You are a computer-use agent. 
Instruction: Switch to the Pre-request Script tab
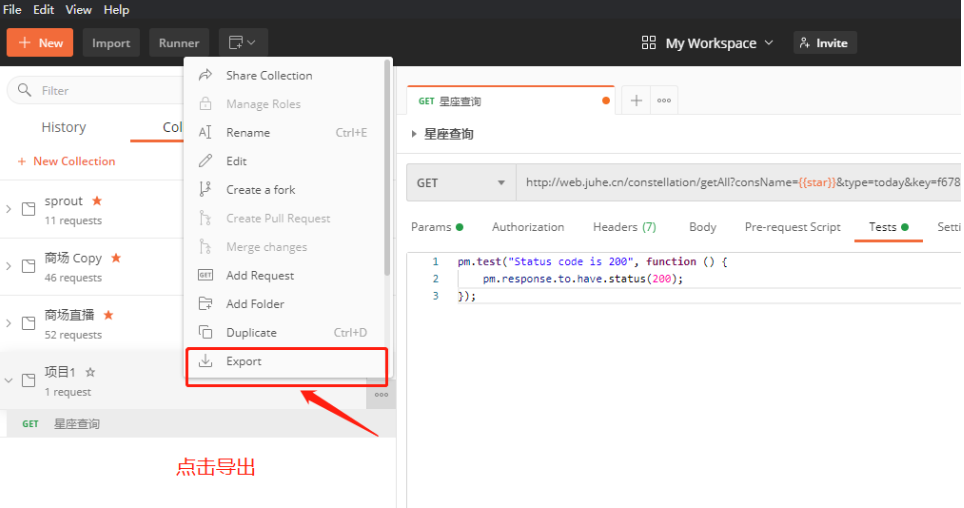click(x=792, y=227)
